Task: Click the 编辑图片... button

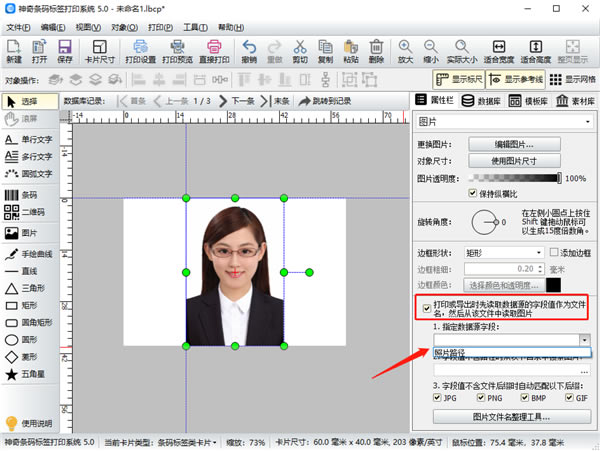Action: coord(514,145)
